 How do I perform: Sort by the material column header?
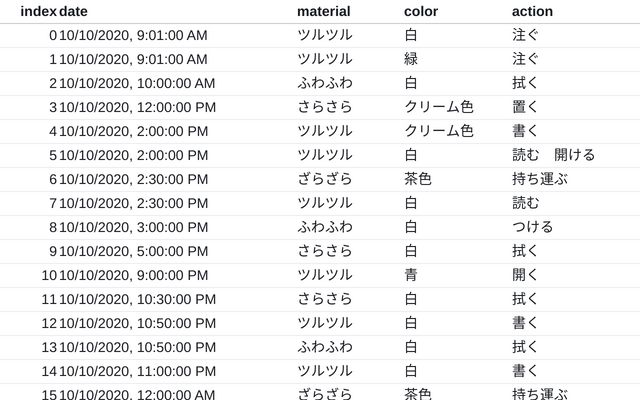pos(323,11)
